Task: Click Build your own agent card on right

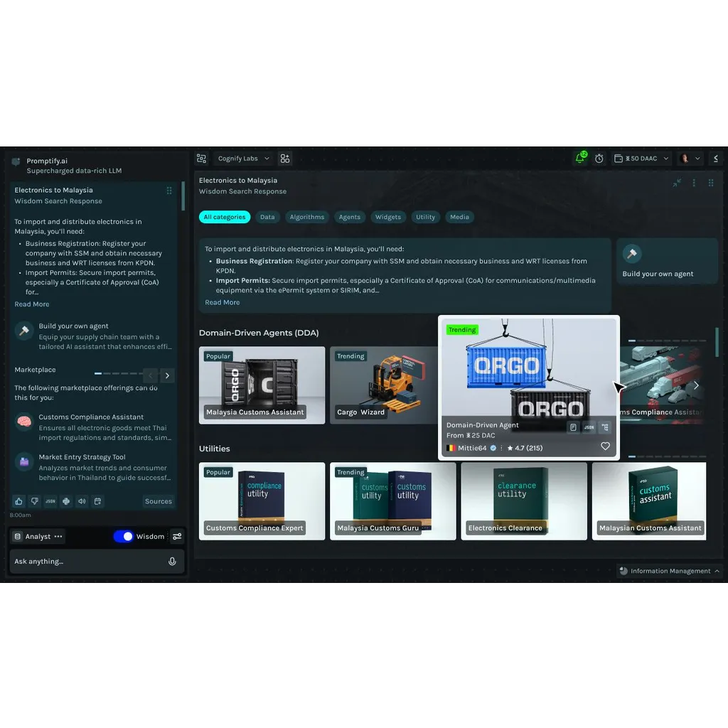Action: [667, 261]
